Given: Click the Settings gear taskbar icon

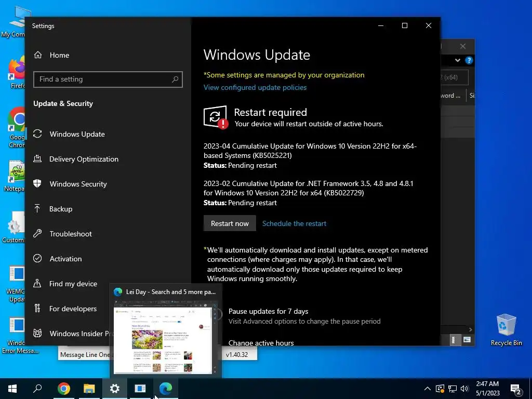Looking at the screenshot, I should pyautogui.click(x=115, y=389).
